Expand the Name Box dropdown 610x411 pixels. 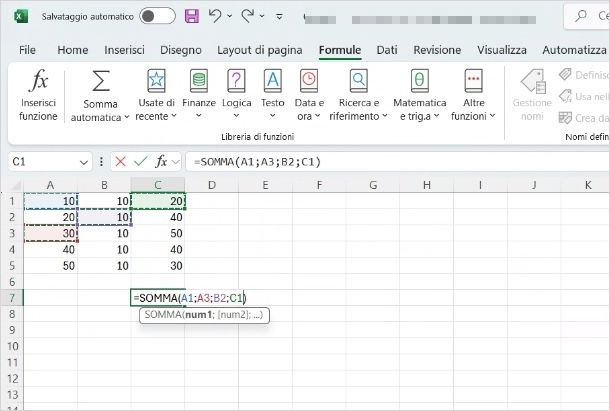[84, 162]
